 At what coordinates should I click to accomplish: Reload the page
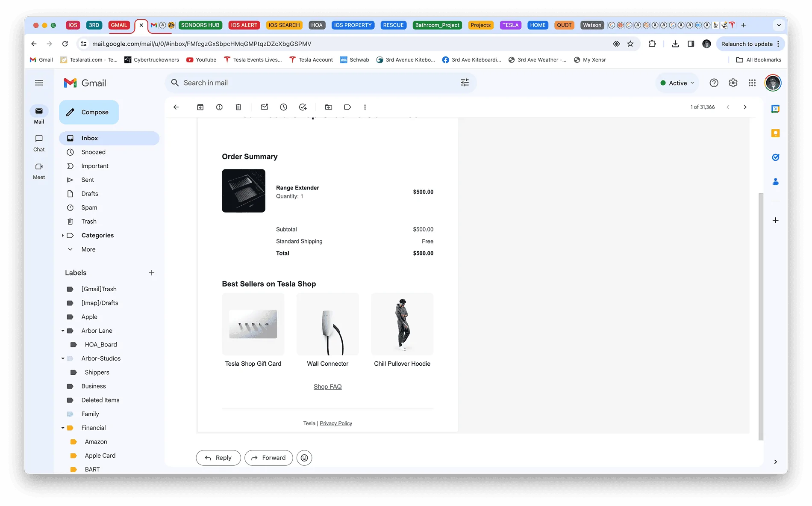click(65, 44)
